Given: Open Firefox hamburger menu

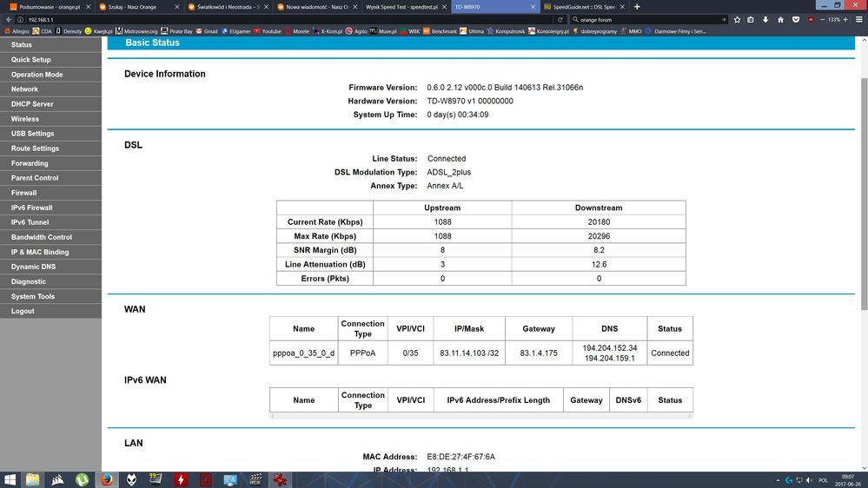Looking at the screenshot, I should tap(859, 19).
